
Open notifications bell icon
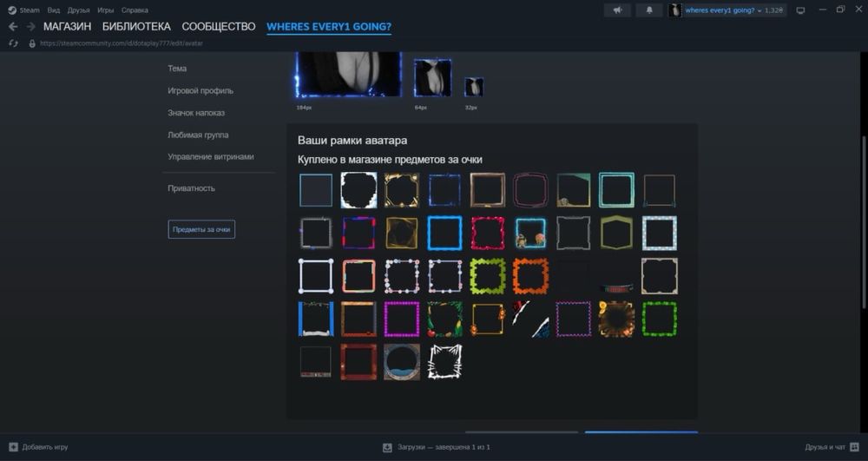(649, 10)
